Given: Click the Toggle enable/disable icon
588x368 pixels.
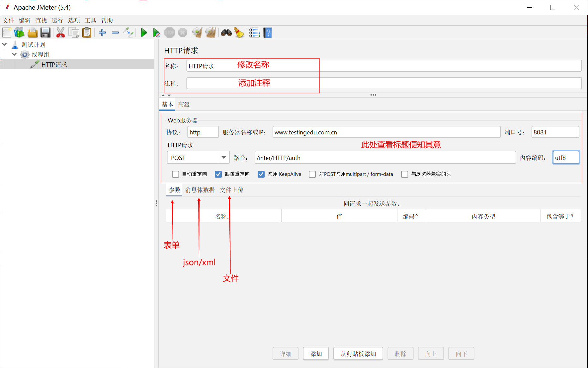Looking at the screenshot, I should pyautogui.click(x=128, y=33).
